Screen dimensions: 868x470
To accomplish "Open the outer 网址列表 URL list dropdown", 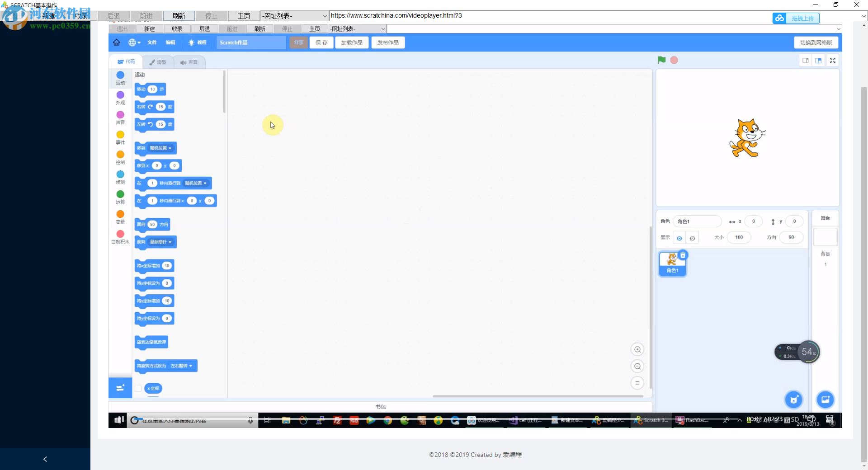I will [294, 16].
